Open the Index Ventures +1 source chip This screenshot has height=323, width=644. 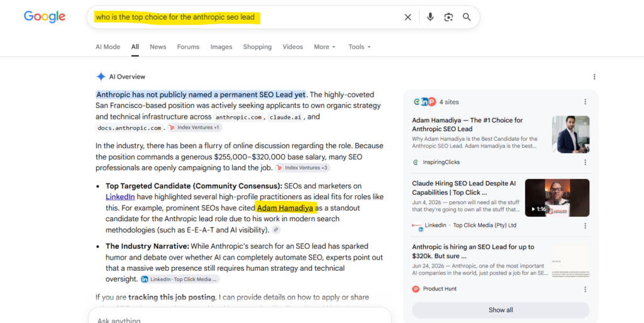[x=195, y=128]
